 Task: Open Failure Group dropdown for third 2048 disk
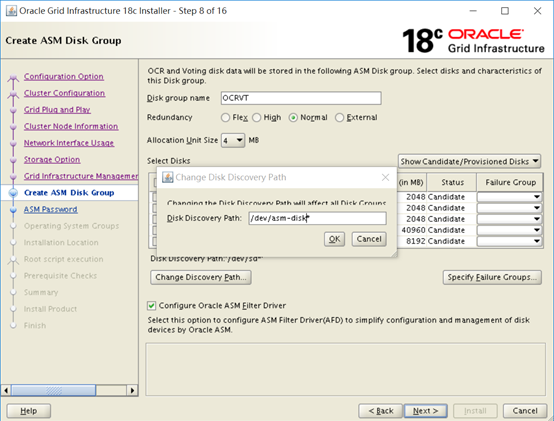(x=509, y=219)
